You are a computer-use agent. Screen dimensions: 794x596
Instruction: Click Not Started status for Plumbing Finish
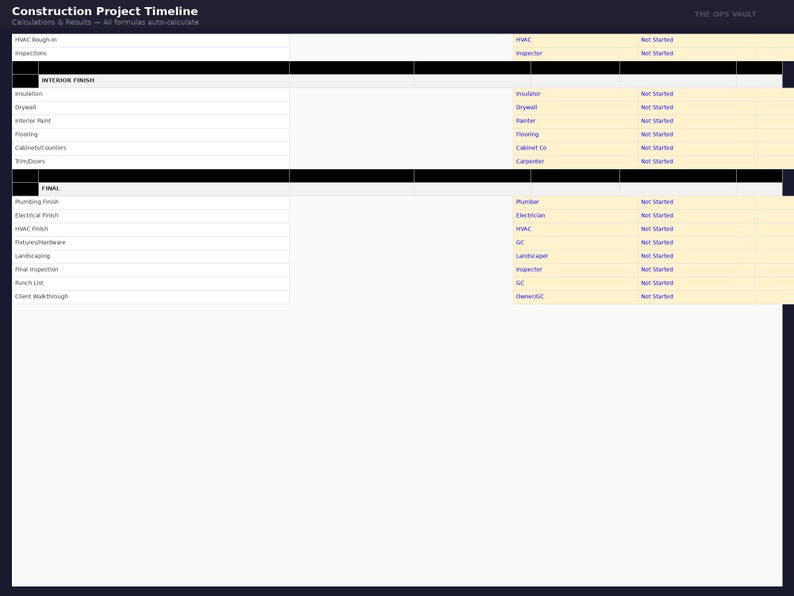coord(696,202)
